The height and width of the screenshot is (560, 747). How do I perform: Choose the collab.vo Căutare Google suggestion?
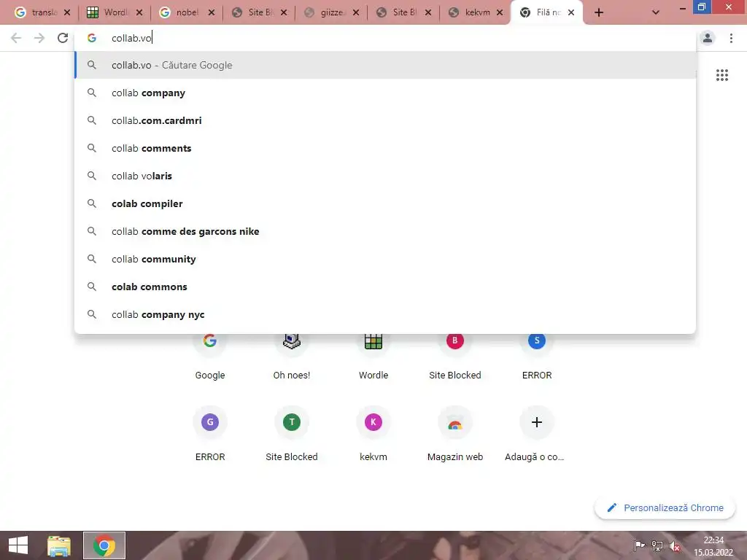coord(385,65)
